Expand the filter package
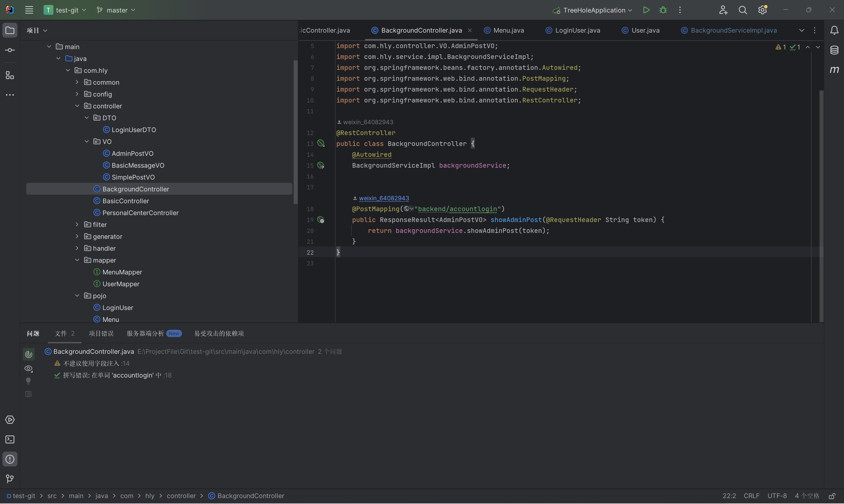 [77, 224]
